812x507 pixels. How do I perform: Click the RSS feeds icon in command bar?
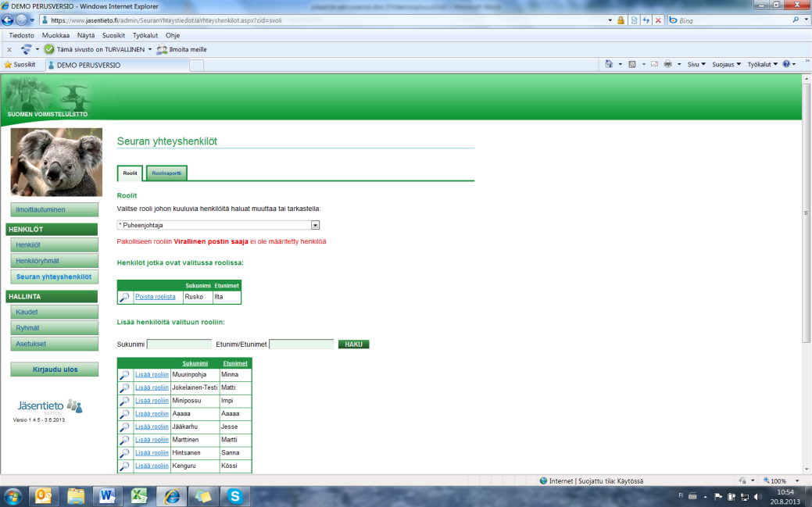[631, 64]
